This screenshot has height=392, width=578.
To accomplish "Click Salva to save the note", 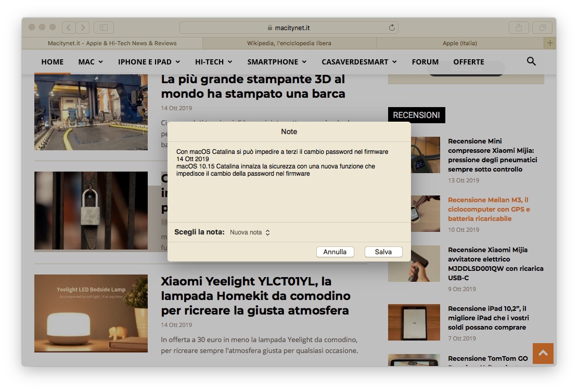I will (x=383, y=252).
